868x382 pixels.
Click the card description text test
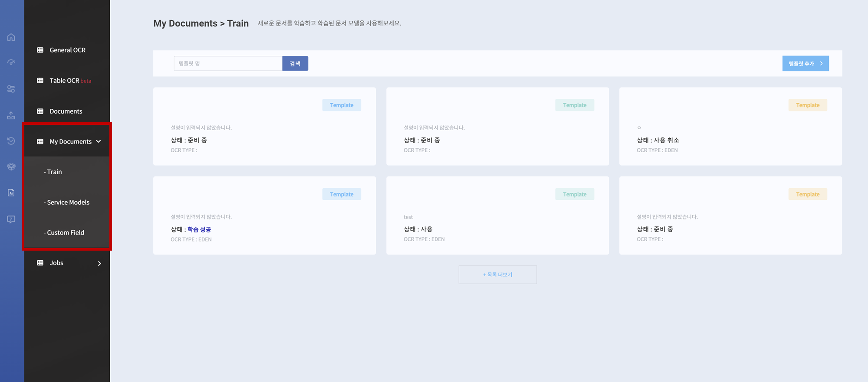[x=408, y=217]
